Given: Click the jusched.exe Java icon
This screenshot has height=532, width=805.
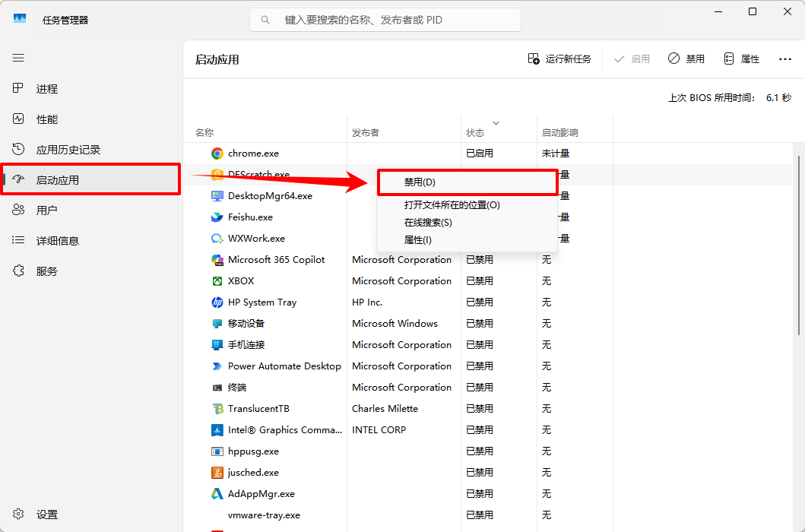Looking at the screenshot, I should tap(217, 473).
